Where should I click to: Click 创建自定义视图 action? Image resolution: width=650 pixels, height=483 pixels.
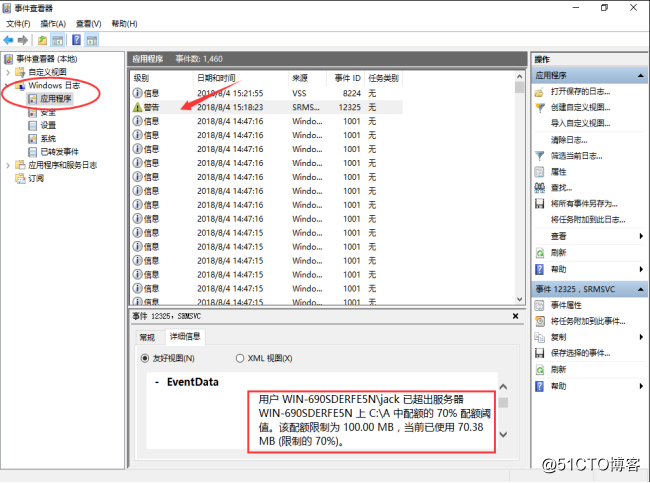(580, 107)
